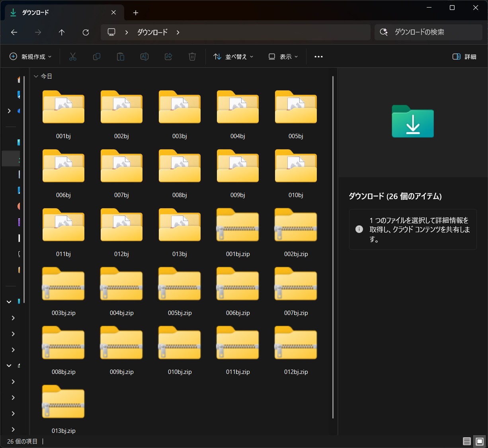The image size is (488, 448).
Task: Select the 009bj.zip archive
Action: click(121, 350)
